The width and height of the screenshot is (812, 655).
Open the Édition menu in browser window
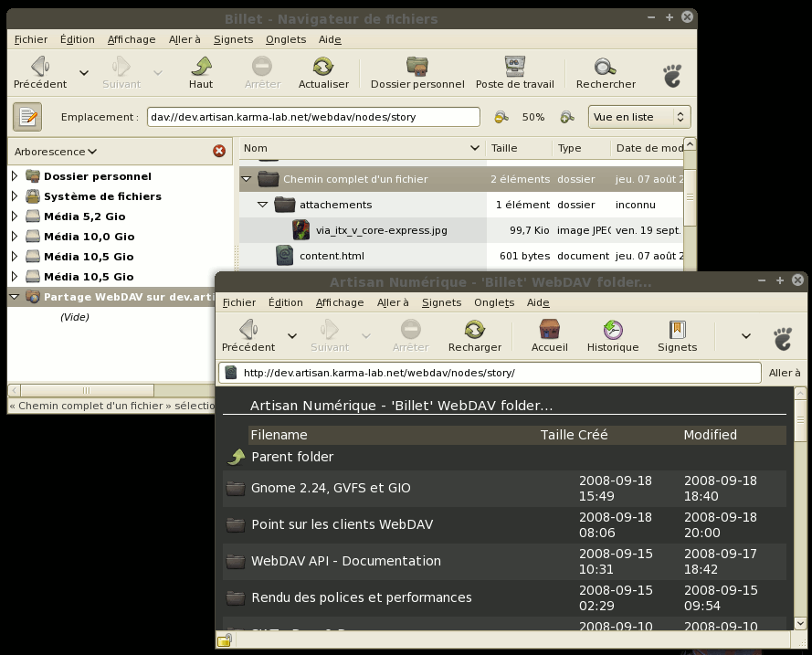coord(285,302)
